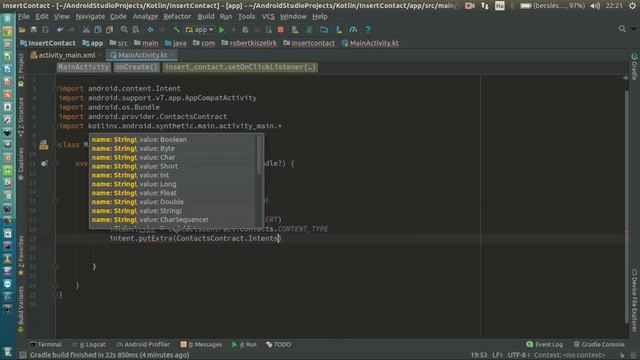The image size is (640, 360).
Task: Click the class gutter icon beside class line
Action: (x=44, y=145)
